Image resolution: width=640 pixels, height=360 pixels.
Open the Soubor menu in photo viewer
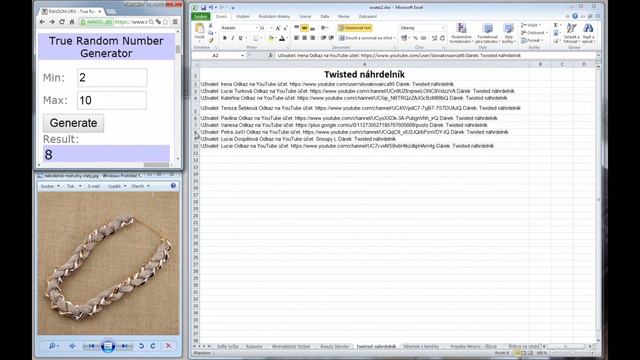[49, 186]
